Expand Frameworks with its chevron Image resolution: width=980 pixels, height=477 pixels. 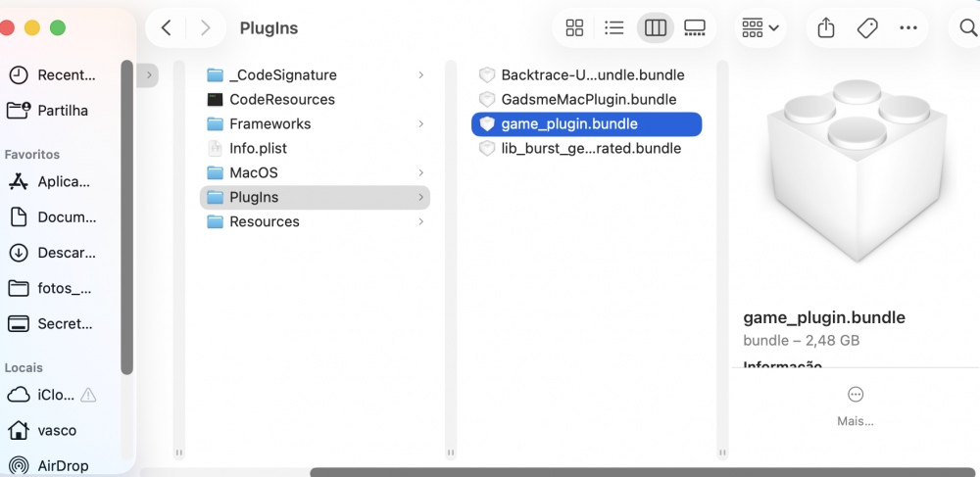click(x=421, y=123)
